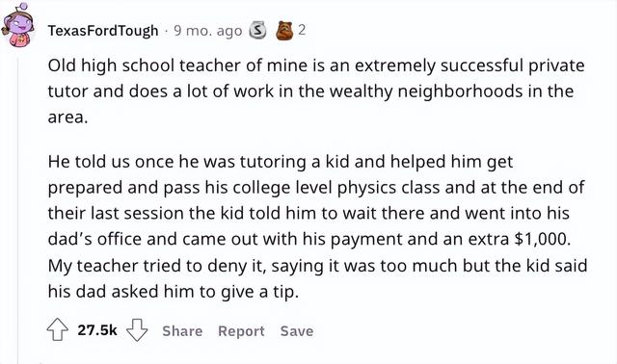This screenshot has height=364, width=617.
Task: Save this comment
Action: 297,331
